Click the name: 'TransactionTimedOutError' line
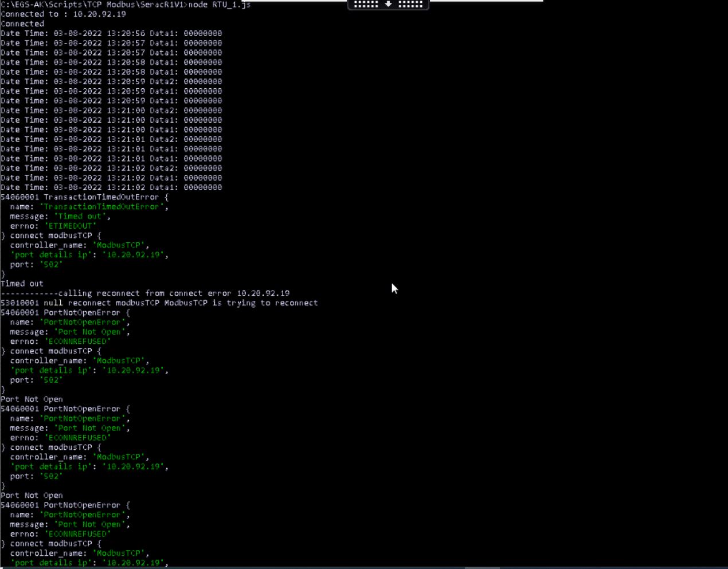Screen dimensions: 728x569 pyautogui.click(x=89, y=207)
